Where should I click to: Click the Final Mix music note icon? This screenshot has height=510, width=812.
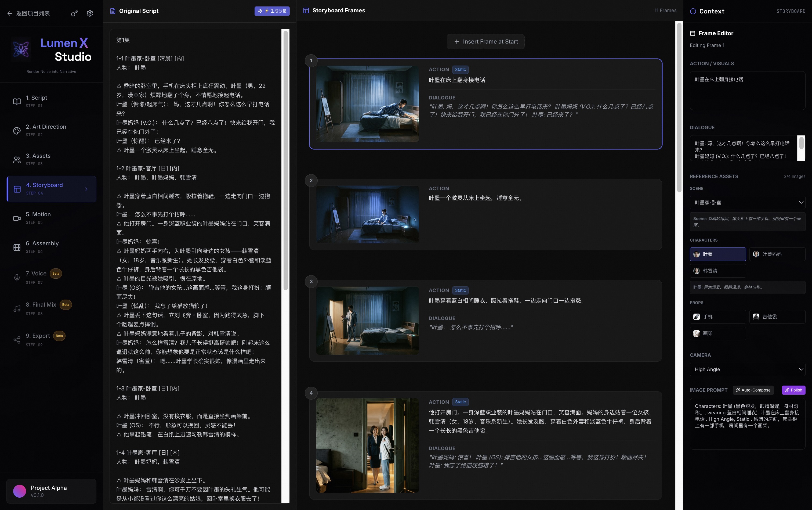(17, 309)
